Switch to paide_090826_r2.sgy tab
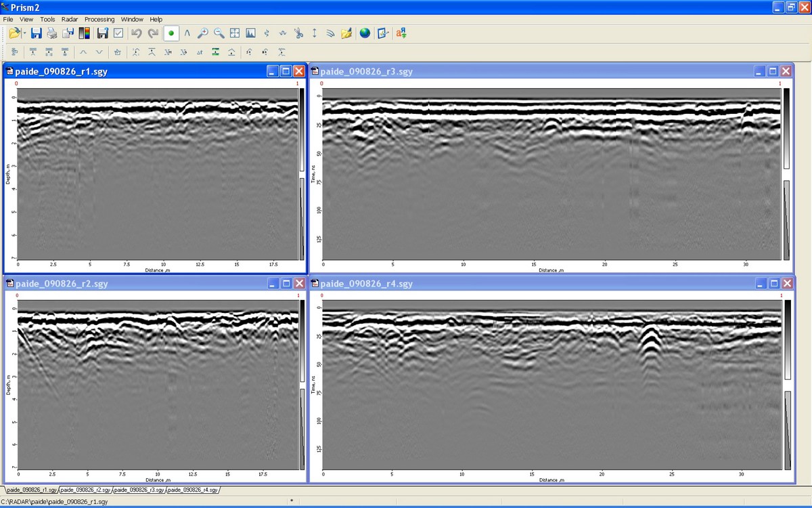The image size is (812, 508). pos(86,490)
